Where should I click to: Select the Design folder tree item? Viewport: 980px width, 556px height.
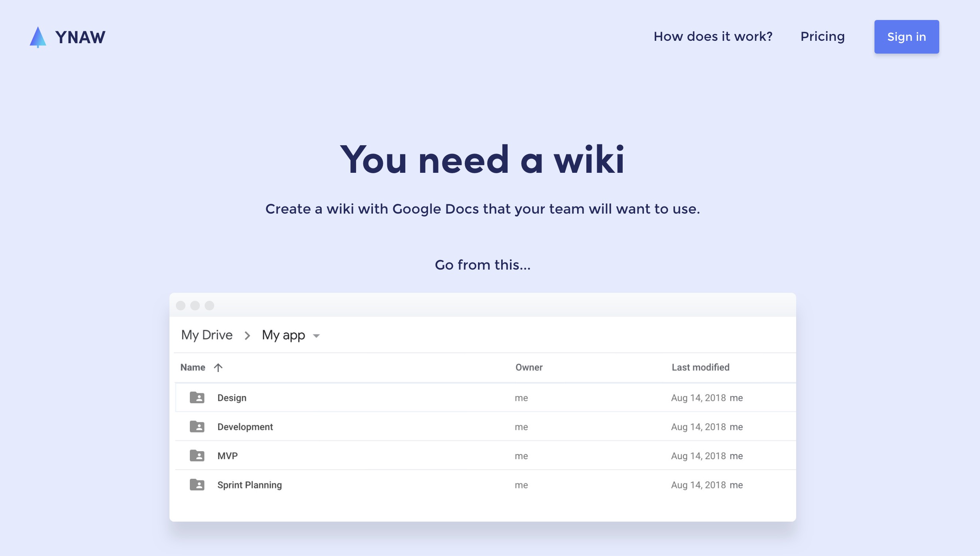(231, 398)
